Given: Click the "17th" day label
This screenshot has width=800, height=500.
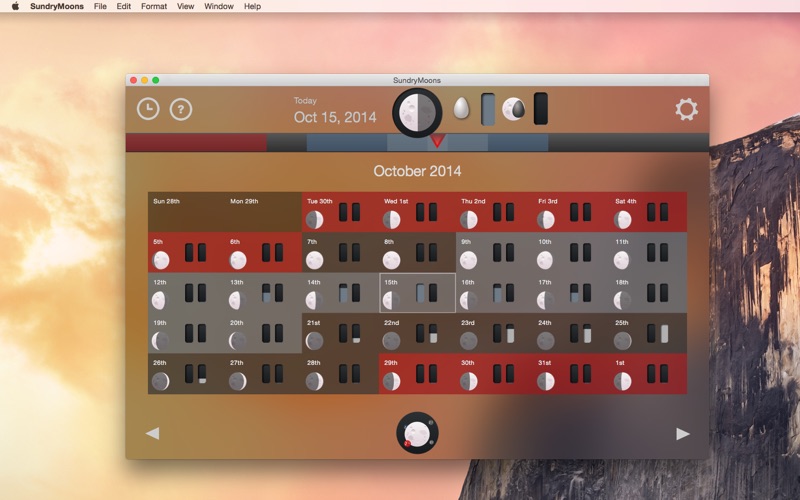Looking at the screenshot, I should pos(545,282).
